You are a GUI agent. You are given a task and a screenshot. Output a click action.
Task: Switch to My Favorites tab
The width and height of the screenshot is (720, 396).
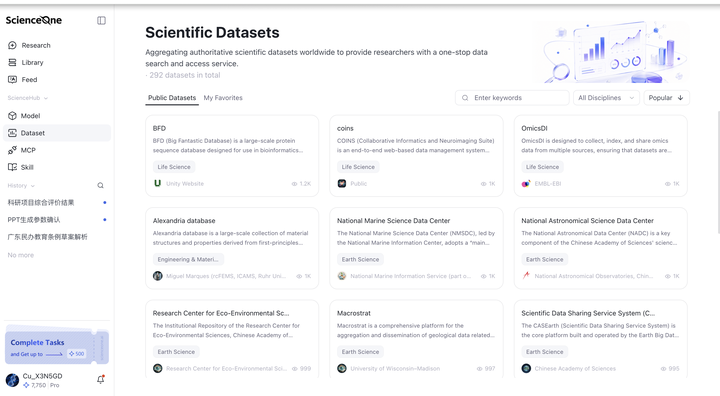pos(223,98)
